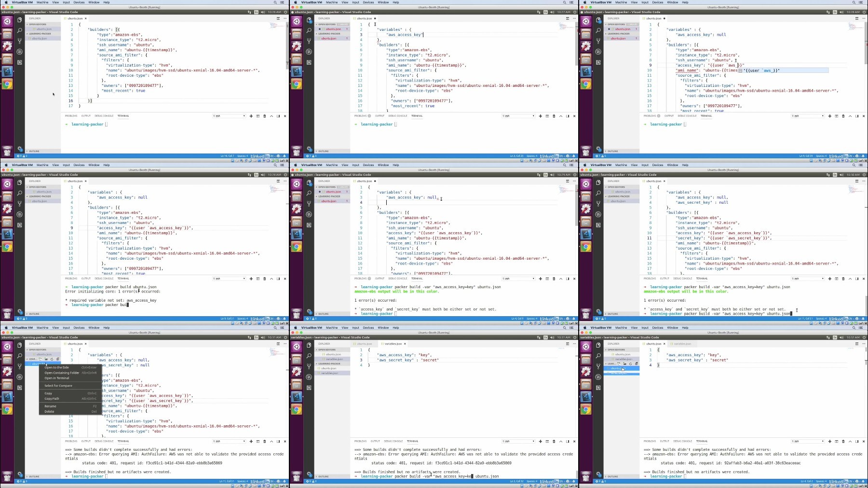The height and width of the screenshot is (488, 868).
Task: Click editor vertical scrollbar in 10:26 AM frame
Action: pyautogui.click(x=287, y=46)
